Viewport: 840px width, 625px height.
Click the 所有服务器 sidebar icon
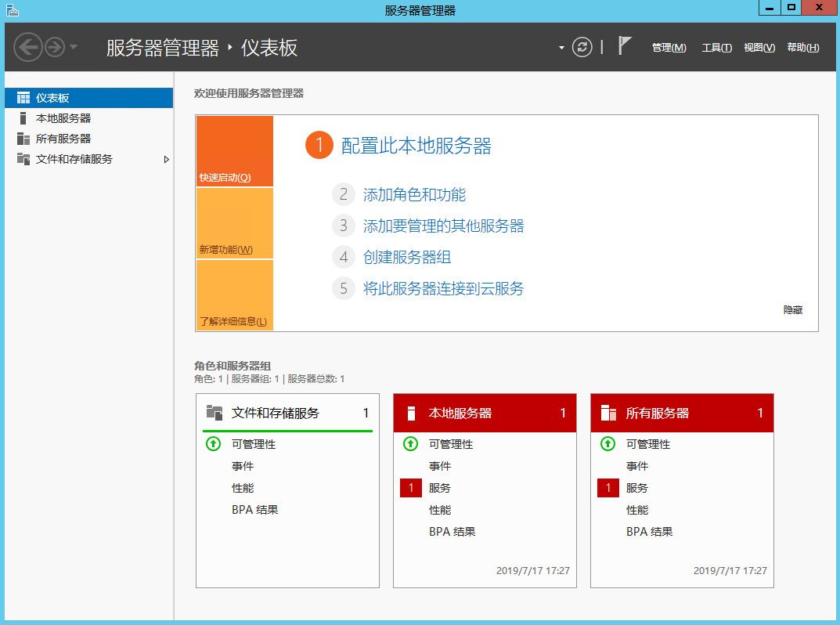(x=23, y=139)
